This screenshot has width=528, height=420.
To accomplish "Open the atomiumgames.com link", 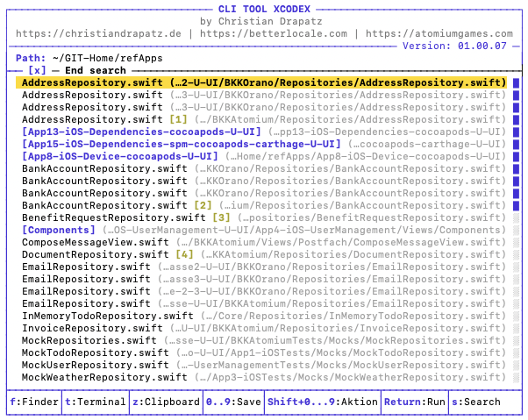I will click(x=439, y=33).
